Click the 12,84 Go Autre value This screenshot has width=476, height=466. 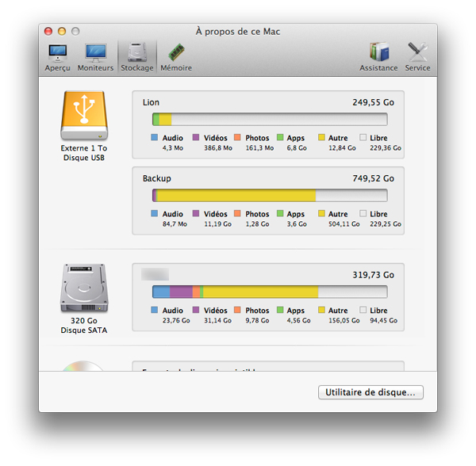(342, 148)
